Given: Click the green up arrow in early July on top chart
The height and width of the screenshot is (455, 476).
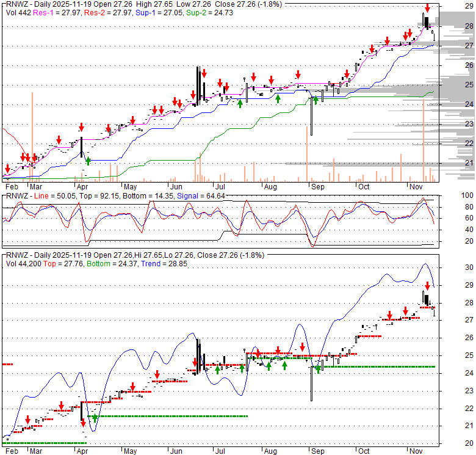Looking at the screenshot, I should tap(240, 103).
